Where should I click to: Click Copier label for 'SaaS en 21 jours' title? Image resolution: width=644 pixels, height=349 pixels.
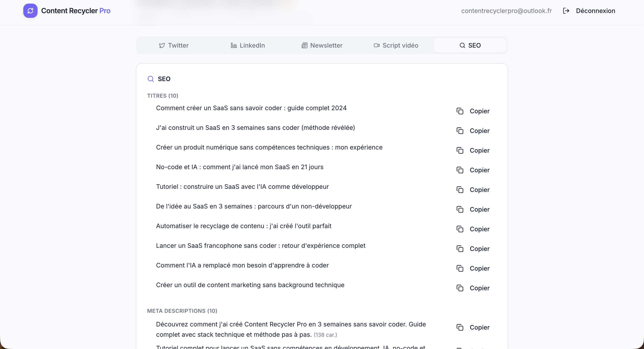click(x=479, y=170)
